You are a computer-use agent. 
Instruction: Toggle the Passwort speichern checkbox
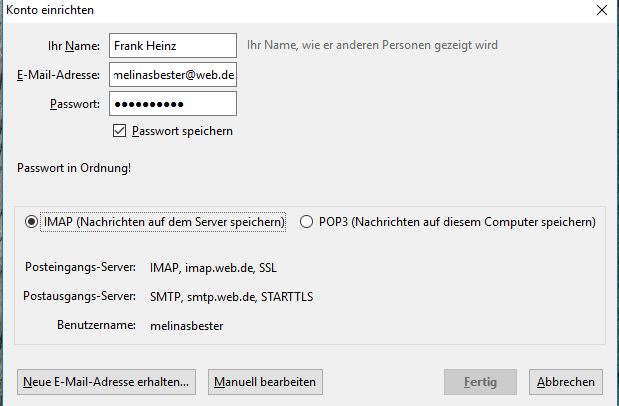120,131
